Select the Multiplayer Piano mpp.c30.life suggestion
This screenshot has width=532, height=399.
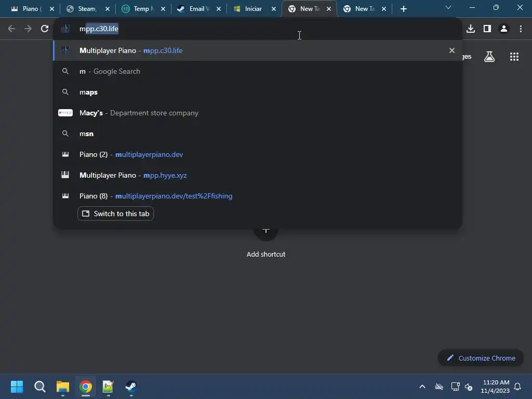click(x=258, y=50)
